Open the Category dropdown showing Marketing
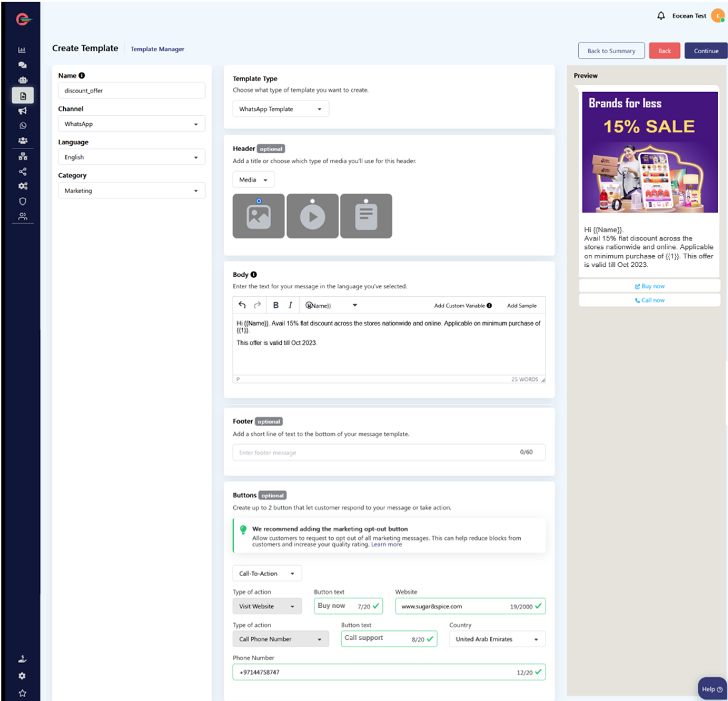 pos(131,191)
